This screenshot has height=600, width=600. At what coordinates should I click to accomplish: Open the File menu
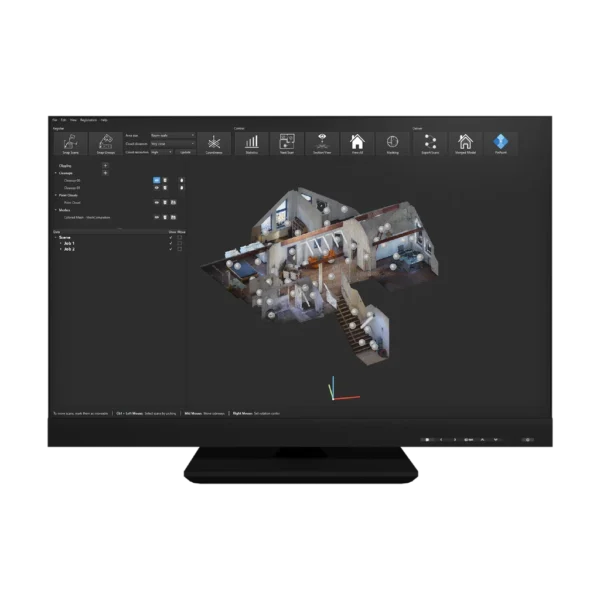click(x=55, y=120)
